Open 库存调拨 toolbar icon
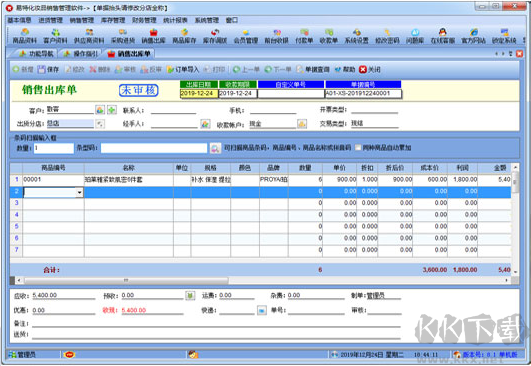531x366 pixels. pos(215,36)
